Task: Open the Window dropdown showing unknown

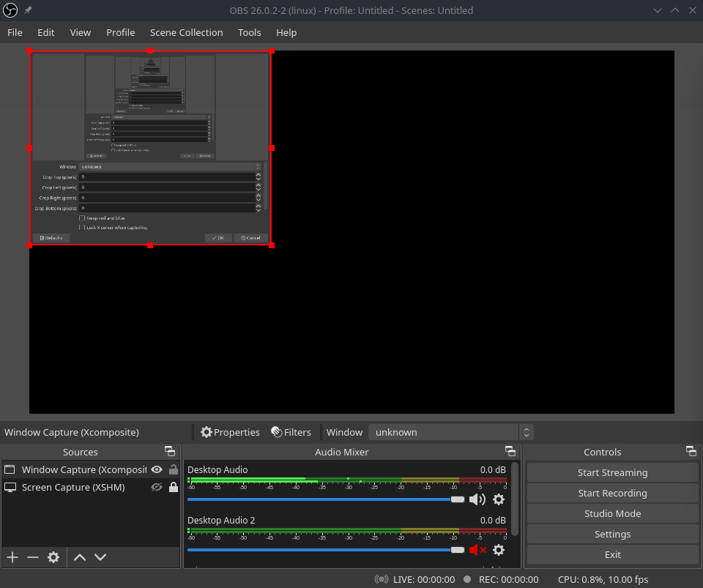Action: [x=450, y=432]
